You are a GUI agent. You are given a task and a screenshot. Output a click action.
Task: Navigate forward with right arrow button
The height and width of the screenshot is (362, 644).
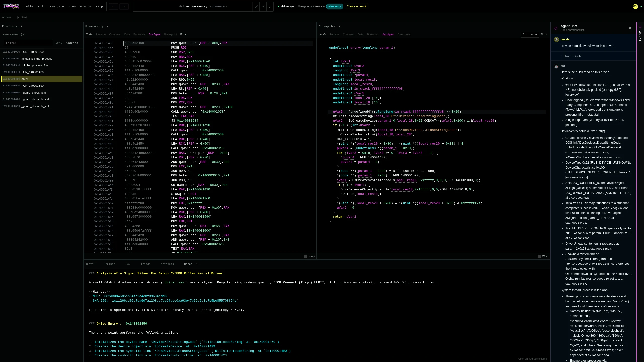(124, 7)
